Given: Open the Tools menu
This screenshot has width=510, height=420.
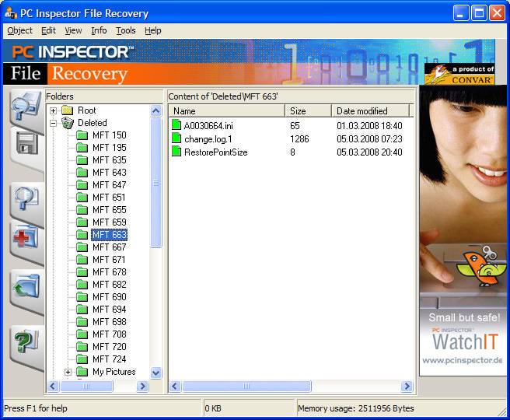Looking at the screenshot, I should 125,30.
